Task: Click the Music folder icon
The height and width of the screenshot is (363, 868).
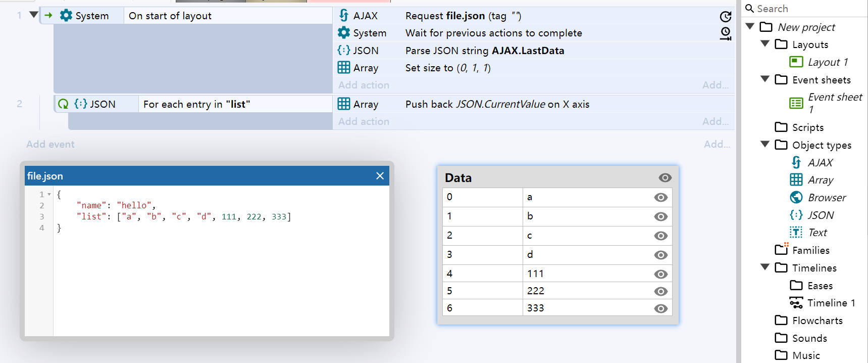Action: click(781, 355)
